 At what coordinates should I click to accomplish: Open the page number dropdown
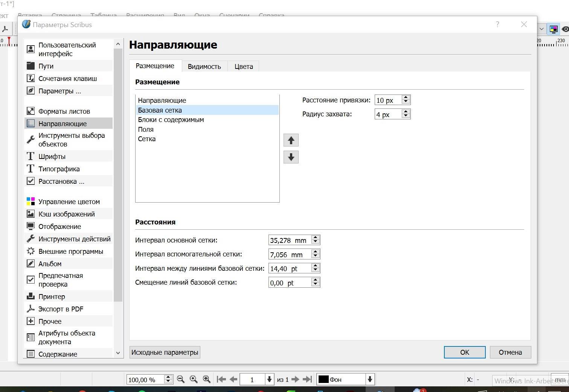(269, 380)
